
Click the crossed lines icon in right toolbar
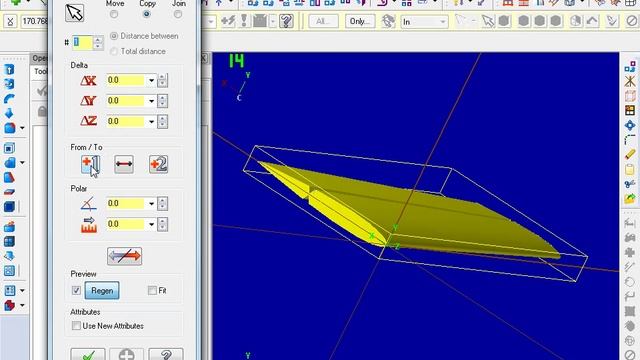(630, 81)
